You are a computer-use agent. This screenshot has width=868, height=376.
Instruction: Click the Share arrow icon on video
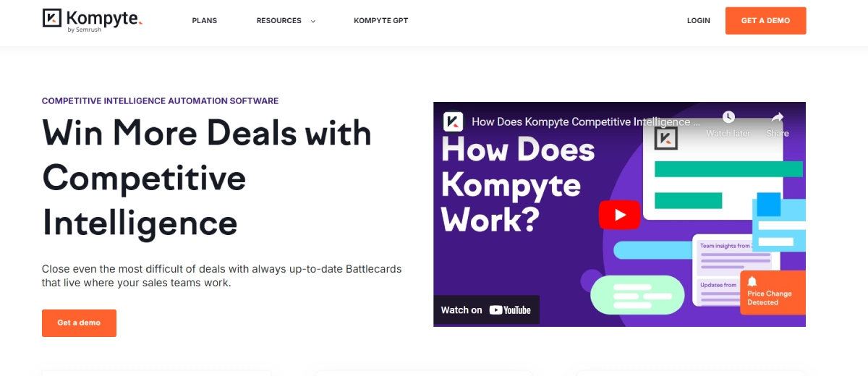[x=778, y=117]
